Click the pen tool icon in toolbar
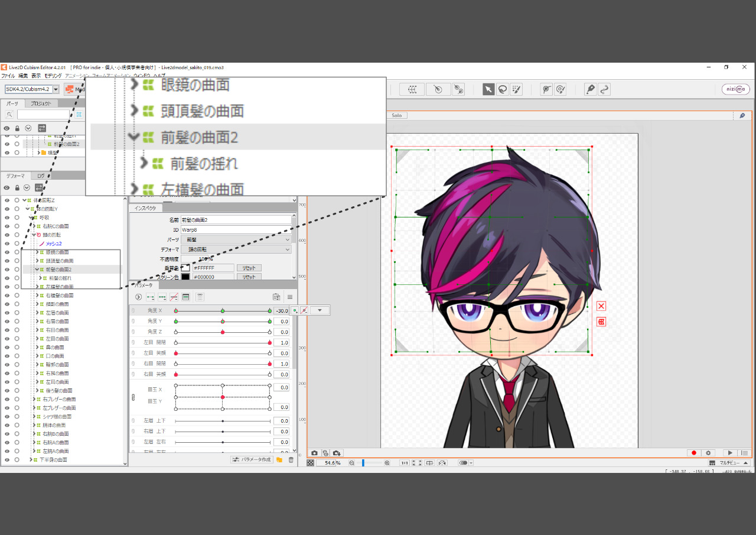The height and width of the screenshot is (535, 756). (590, 89)
